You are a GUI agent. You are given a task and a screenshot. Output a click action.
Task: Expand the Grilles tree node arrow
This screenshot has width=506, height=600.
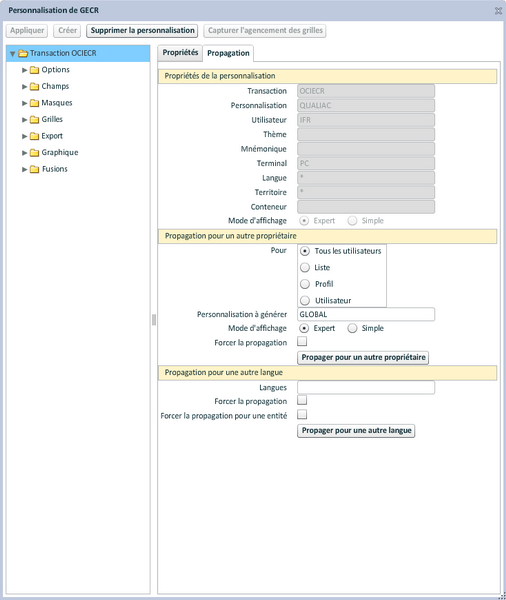[24, 120]
